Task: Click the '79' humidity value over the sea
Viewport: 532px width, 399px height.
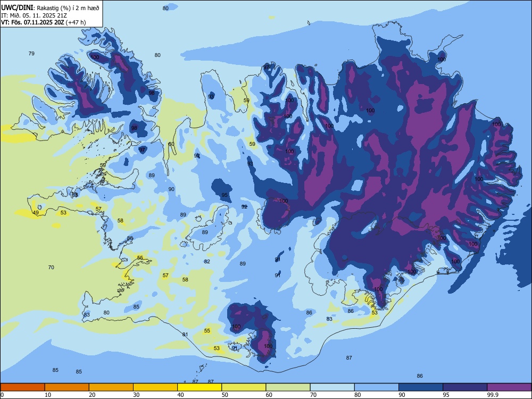Action: click(31, 54)
